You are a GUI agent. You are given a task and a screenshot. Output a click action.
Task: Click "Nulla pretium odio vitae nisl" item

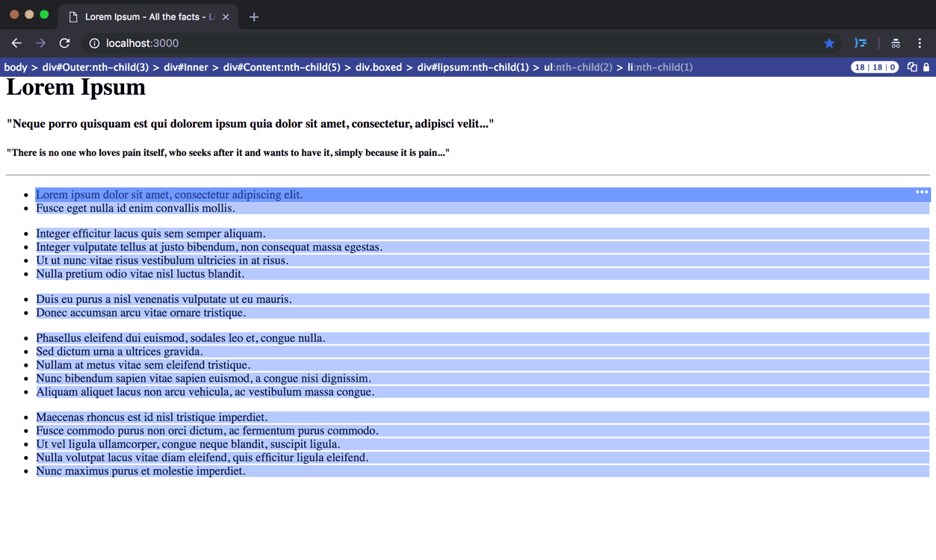pyautogui.click(x=483, y=274)
